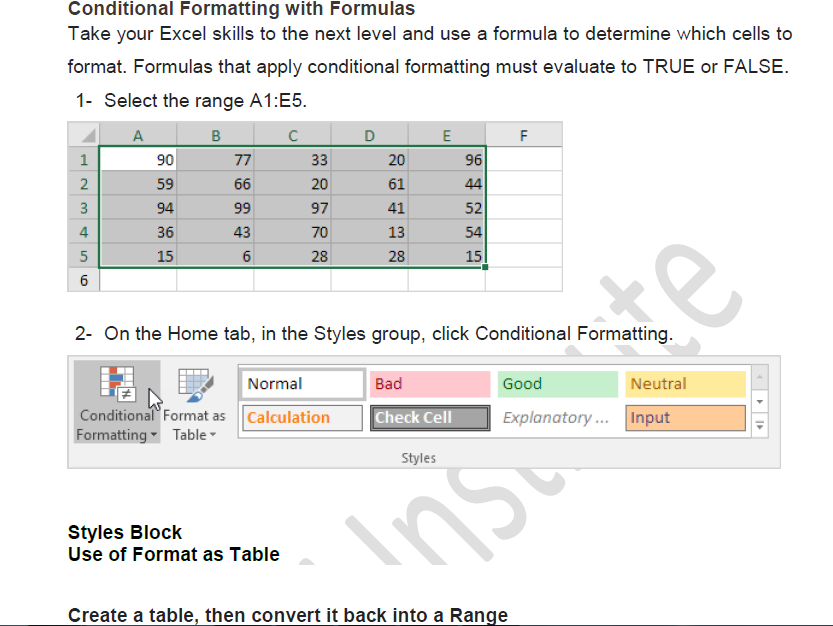The image size is (833, 626).
Task: Click the Conditional Formatting icon
Action: click(x=116, y=384)
